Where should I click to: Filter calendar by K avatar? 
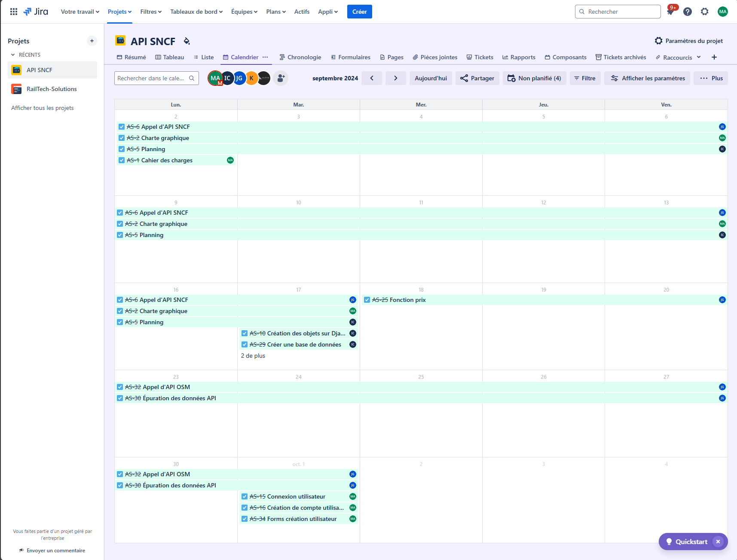point(251,78)
